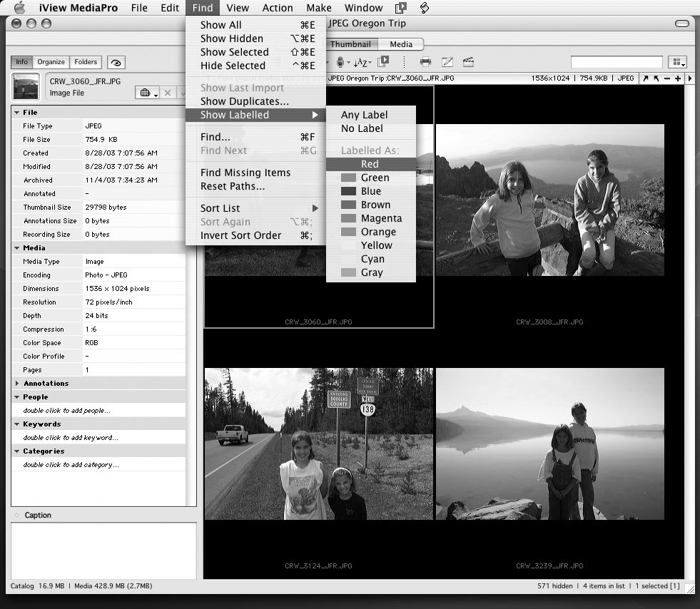Collapse the Media section triangle
700x609 pixels.
pyautogui.click(x=17, y=248)
